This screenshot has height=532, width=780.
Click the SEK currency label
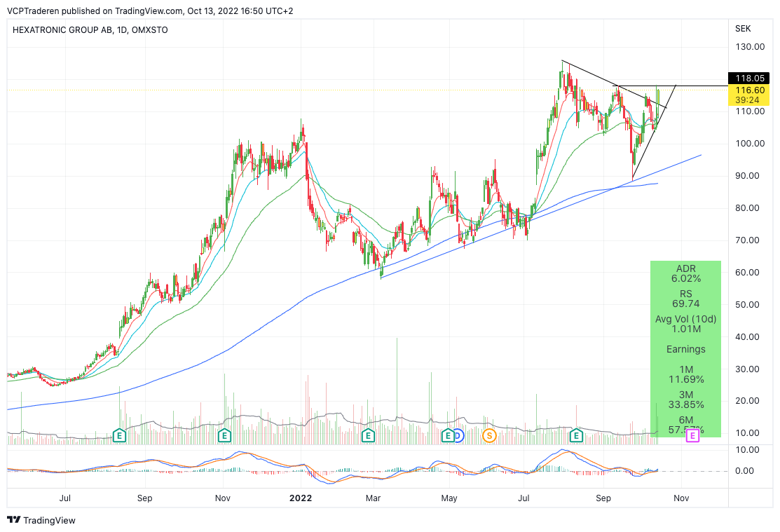click(x=743, y=29)
